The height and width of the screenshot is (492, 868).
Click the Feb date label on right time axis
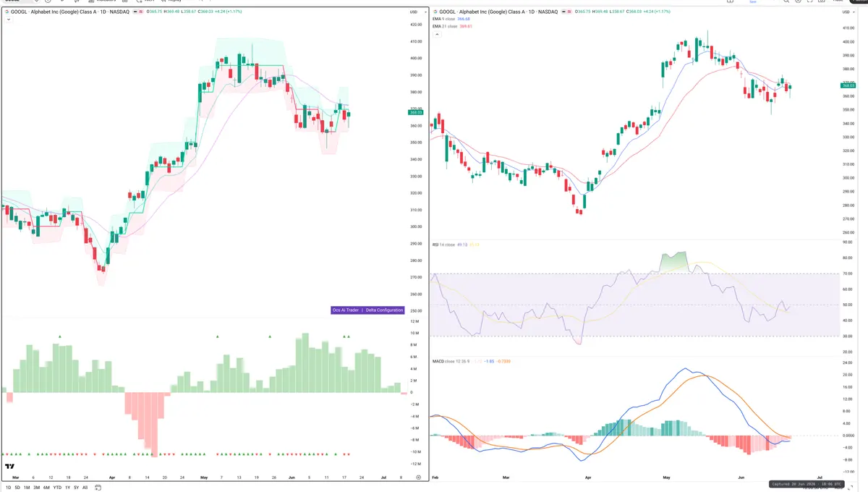coord(435,478)
